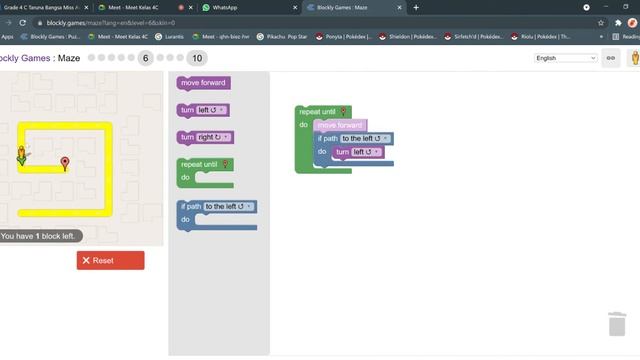The image size is (640, 360).
Task: Click the red Reset button
Action: point(110,260)
